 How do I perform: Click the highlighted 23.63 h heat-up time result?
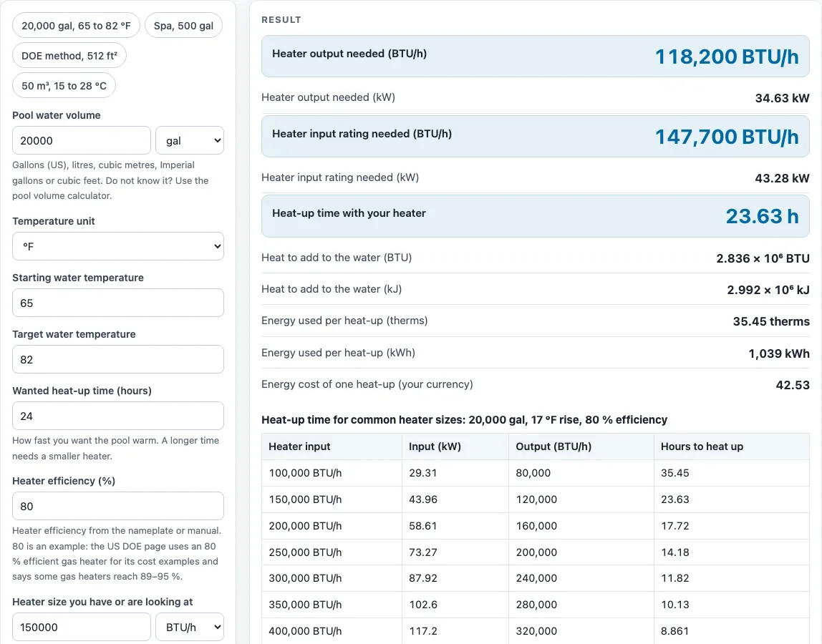[763, 216]
